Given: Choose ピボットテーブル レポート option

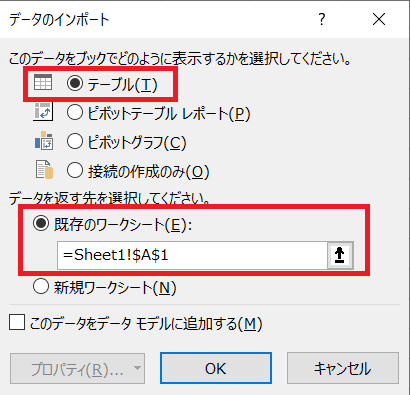Looking at the screenshot, I should (x=75, y=112).
